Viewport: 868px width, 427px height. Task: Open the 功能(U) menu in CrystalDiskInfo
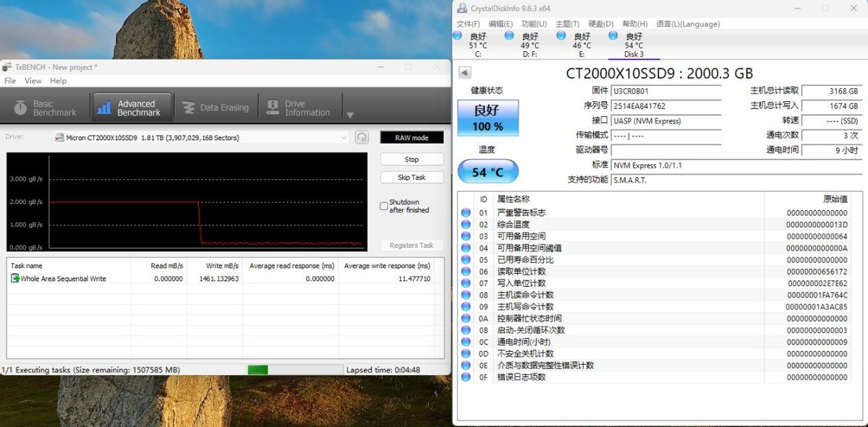pyautogui.click(x=534, y=24)
